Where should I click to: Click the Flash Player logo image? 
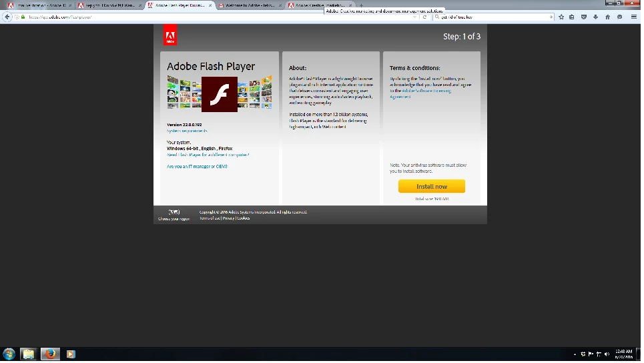coord(220,95)
